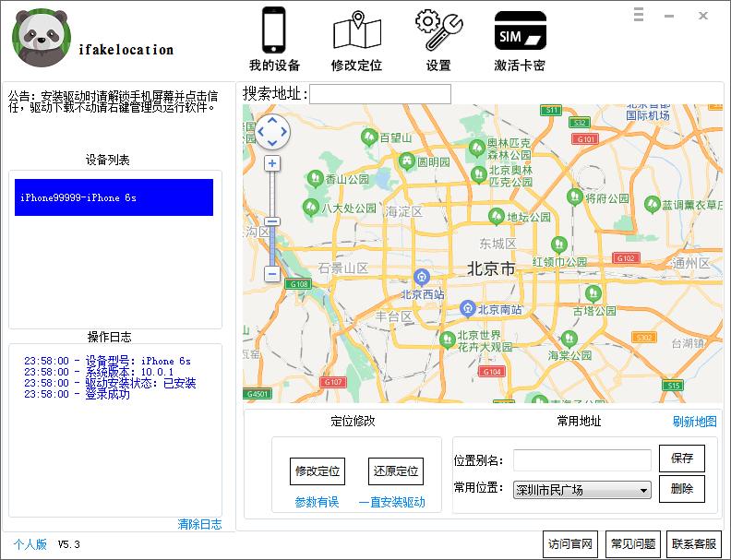The image size is (731, 560).
Task: Click the 还原定位 button
Action: click(x=396, y=471)
